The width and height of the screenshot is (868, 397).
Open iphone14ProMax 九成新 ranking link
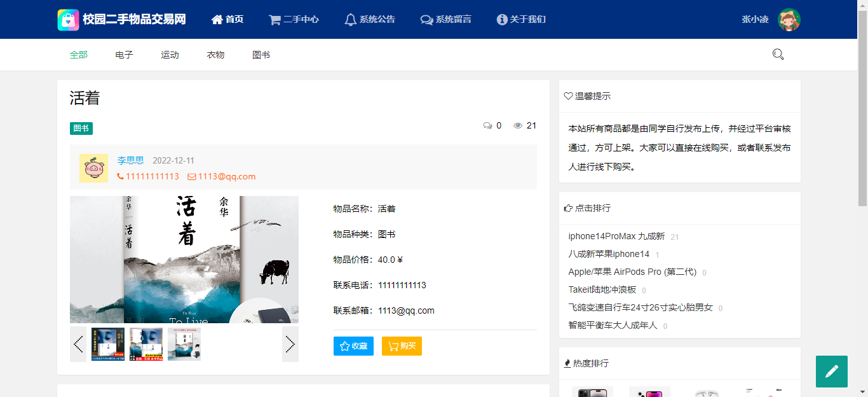(616, 236)
